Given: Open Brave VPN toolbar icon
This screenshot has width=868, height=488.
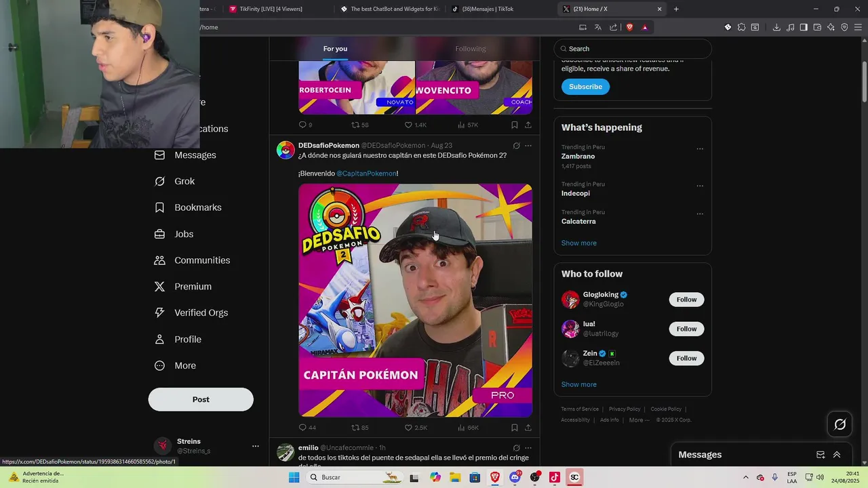Looking at the screenshot, I should click(844, 27).
